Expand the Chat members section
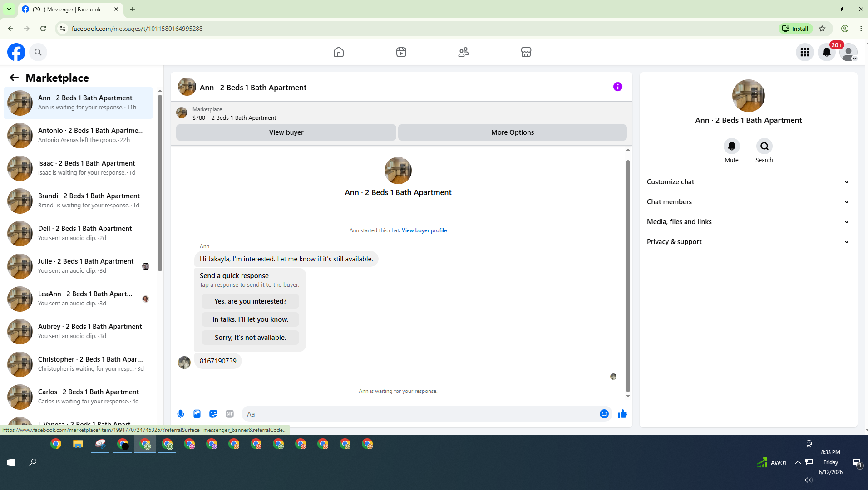Screen dimensions: 868x490 [x=748, y=202]
